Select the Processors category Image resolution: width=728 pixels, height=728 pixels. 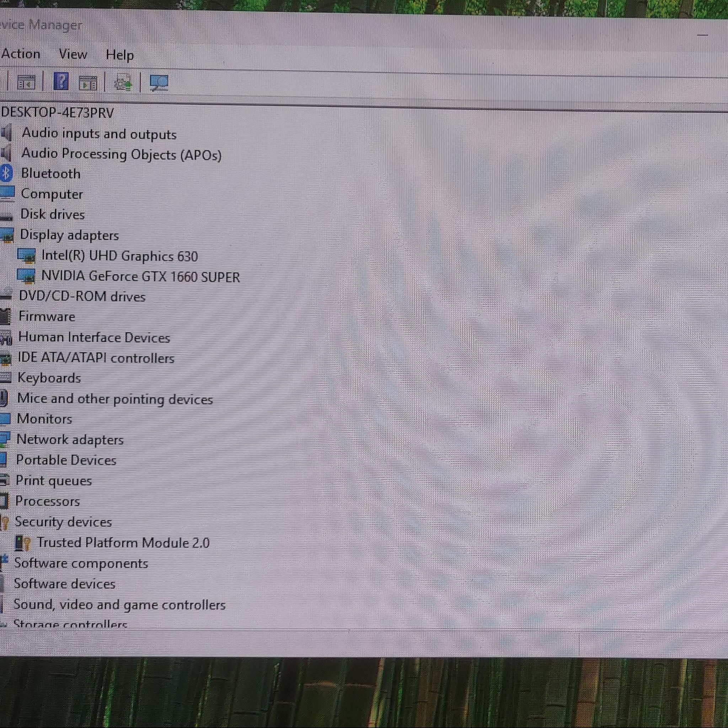[x=48, y=501]
